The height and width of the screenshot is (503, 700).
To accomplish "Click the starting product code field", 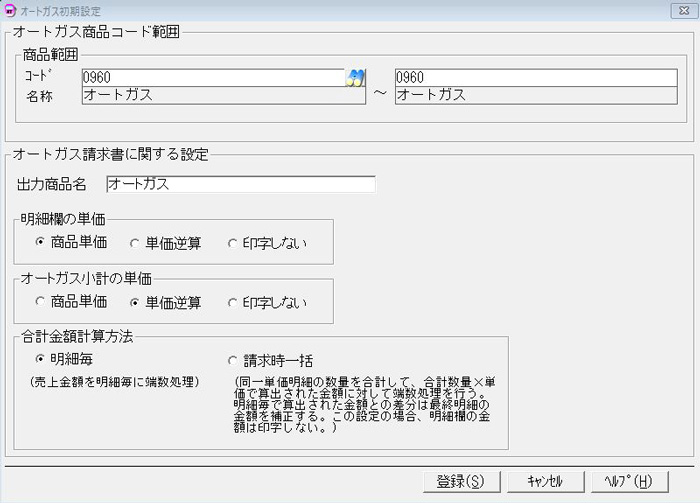I will tap(212, 78).
